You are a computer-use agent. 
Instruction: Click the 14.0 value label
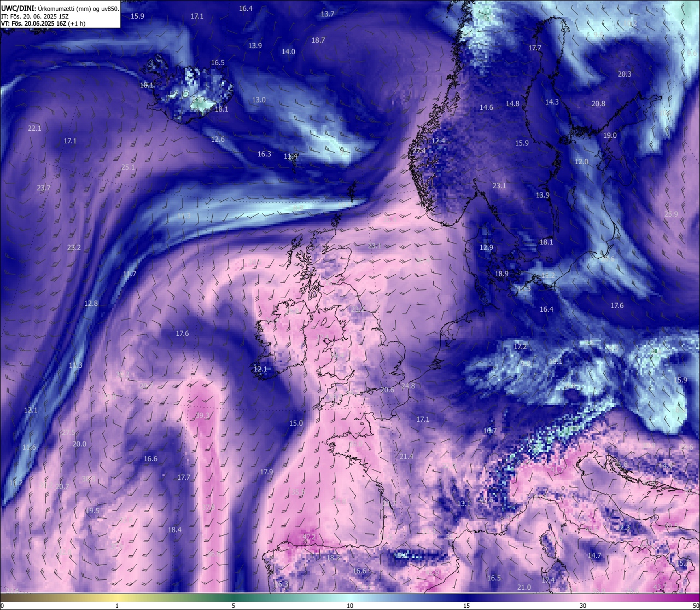pos(288,52)
